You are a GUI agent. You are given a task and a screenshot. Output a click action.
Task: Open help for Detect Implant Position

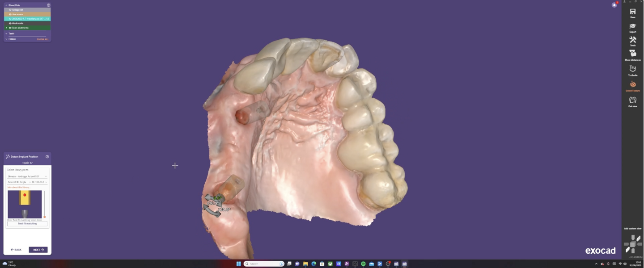[47, 157]
